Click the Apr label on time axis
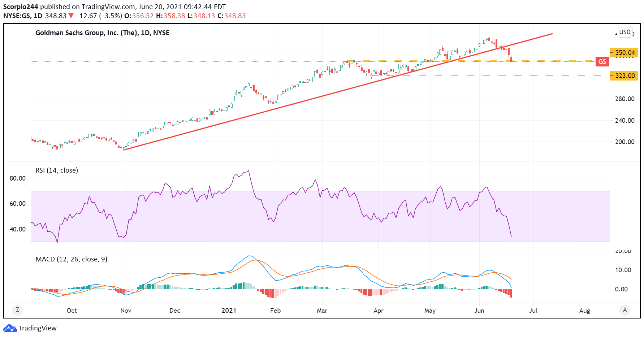Image resolution: width=644 pixels, height=338 pixels. tap(379, 311)
